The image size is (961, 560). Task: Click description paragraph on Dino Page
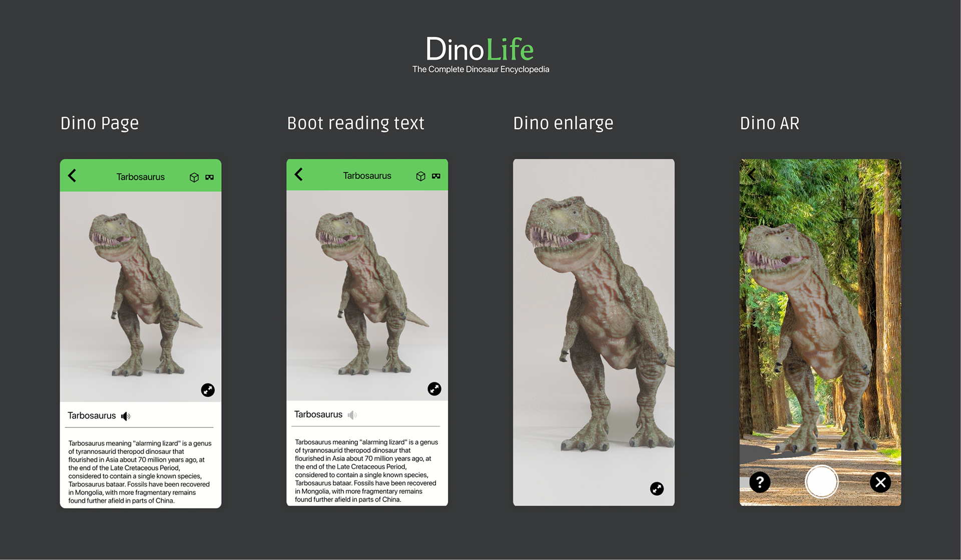point(140,472)
